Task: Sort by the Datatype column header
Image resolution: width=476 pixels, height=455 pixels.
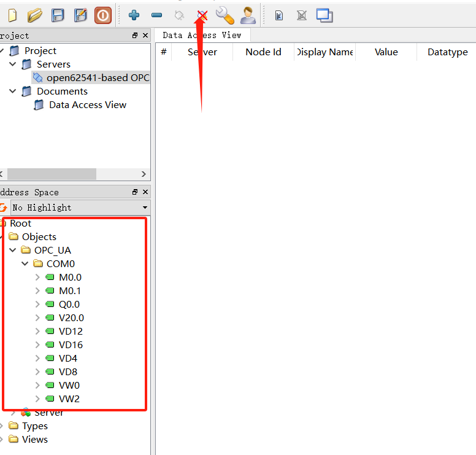Action: coord(447,52)
